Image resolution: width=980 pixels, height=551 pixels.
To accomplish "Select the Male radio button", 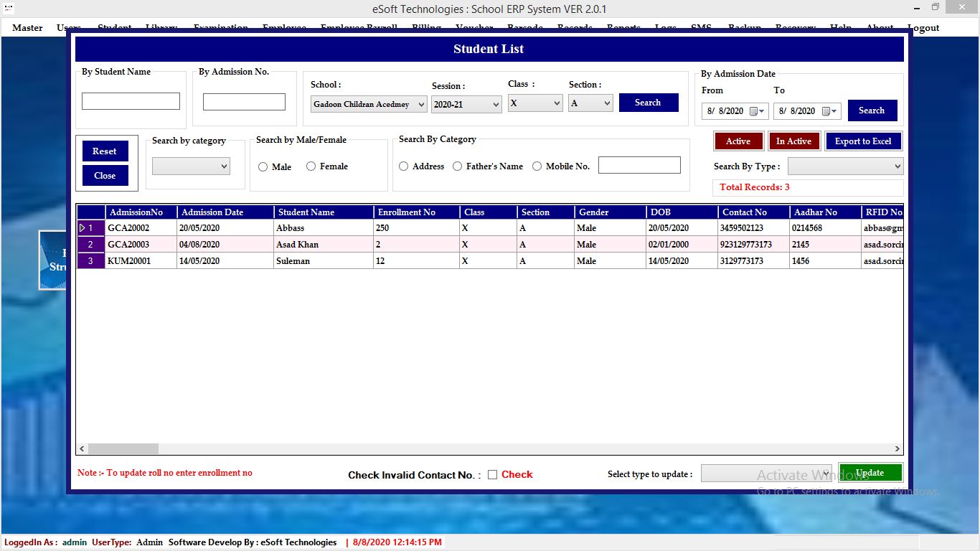I will [263, 166].
